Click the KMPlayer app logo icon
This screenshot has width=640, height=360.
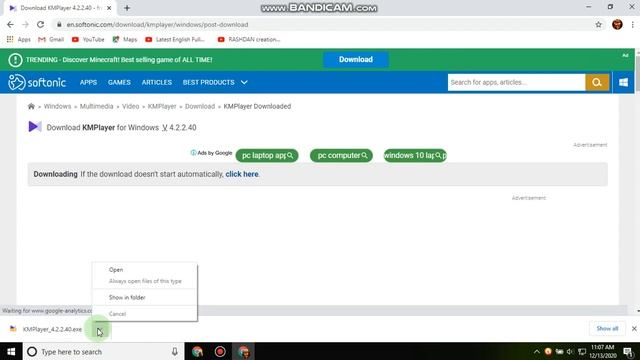pos(35,127)
